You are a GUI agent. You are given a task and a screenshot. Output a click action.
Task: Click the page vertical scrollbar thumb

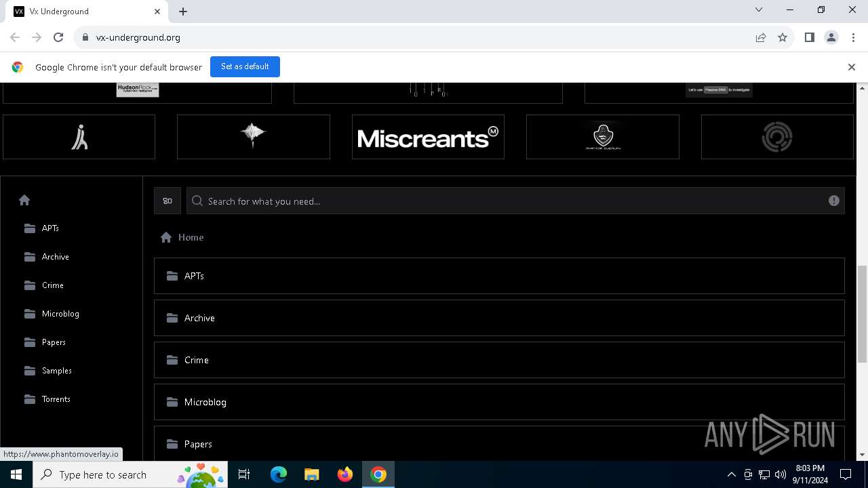[863, 314]
